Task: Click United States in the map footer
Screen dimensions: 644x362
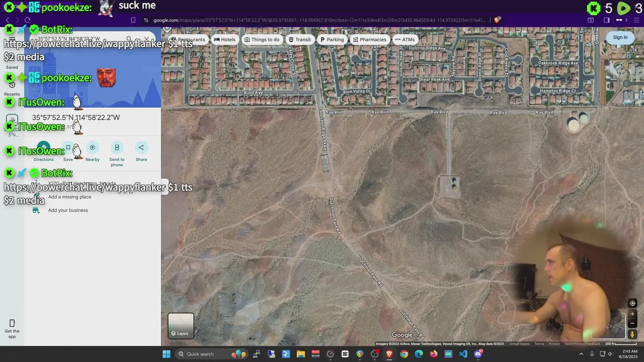Action: [x=519, y=344]
